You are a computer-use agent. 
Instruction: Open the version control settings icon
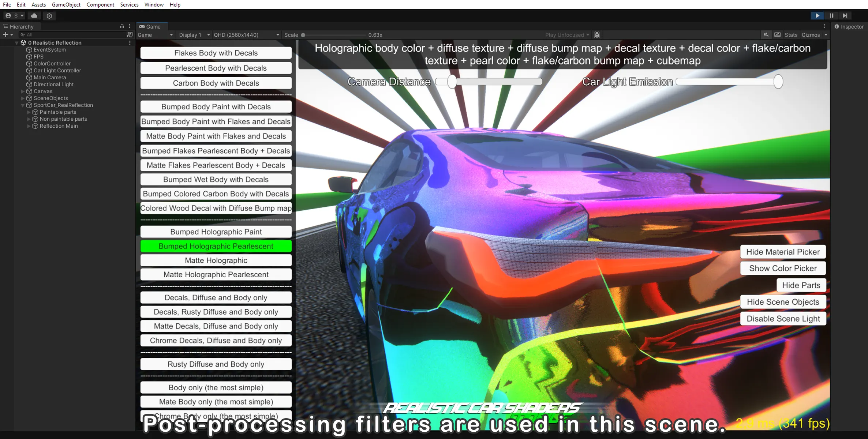coord(49,16)
